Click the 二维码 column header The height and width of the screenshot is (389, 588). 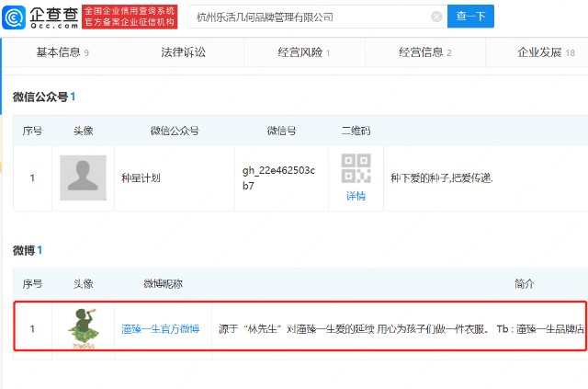tap(356, 131)
